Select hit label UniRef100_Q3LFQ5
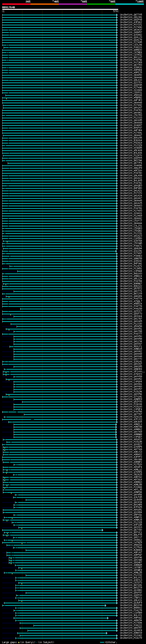Screen dimensions: 146x644 [131, 497]
